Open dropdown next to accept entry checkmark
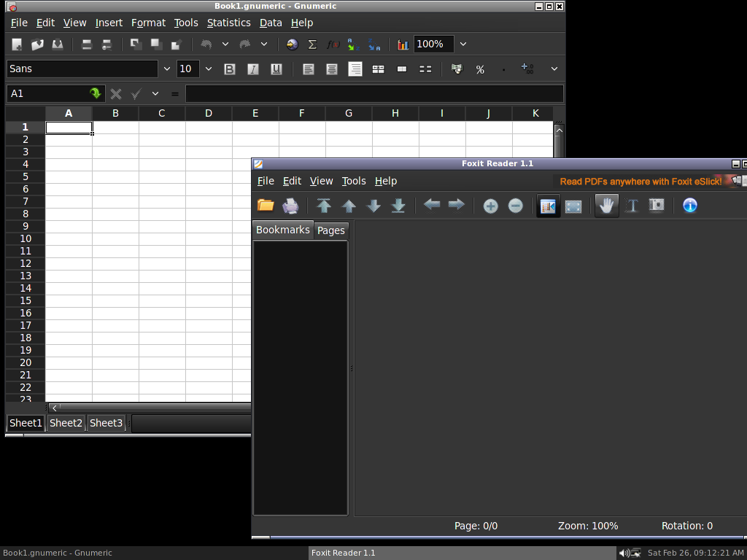Screen dimensions: 747x560 pyautogui.click(x=155, y=94)
